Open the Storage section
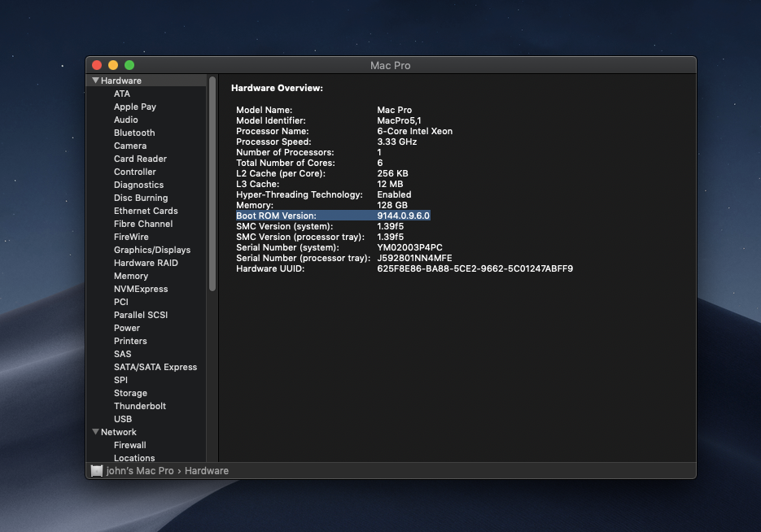 click(x=130, y=393)
